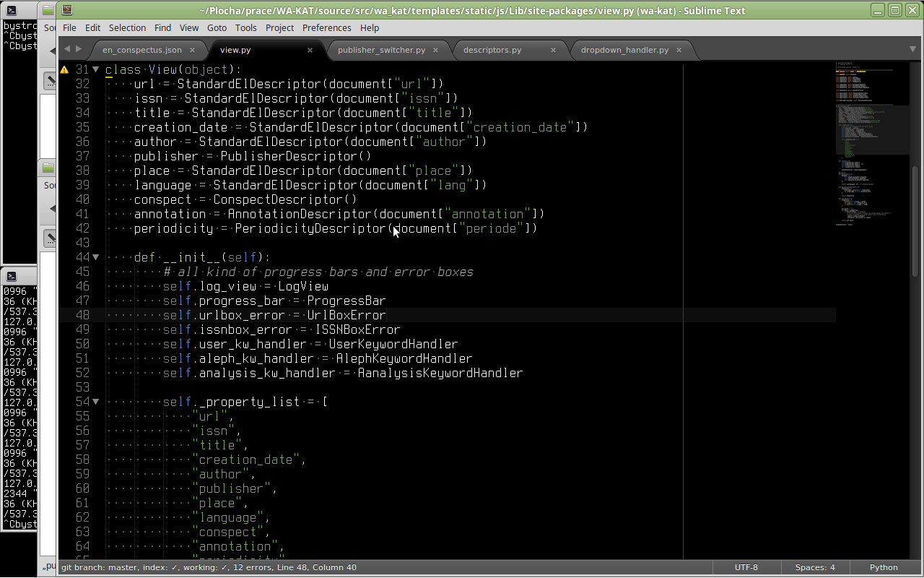Open the Project menu
924x578 pixels.
(279, 27)
